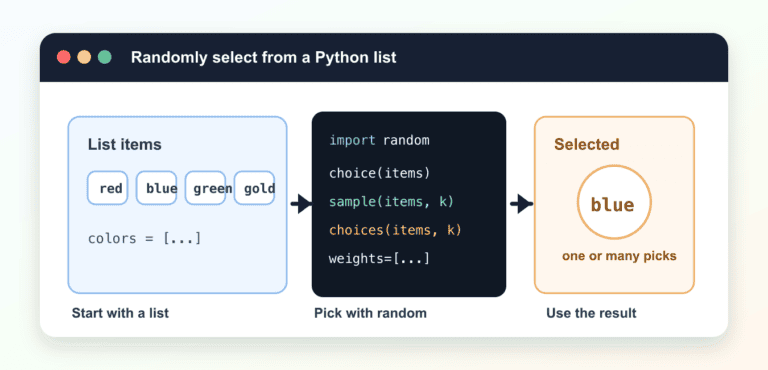The width and height of the screenshot is (768, 370).
Task: Click the arrow before Selected panel
Action: pyautogui.click(x=521, y=203)
